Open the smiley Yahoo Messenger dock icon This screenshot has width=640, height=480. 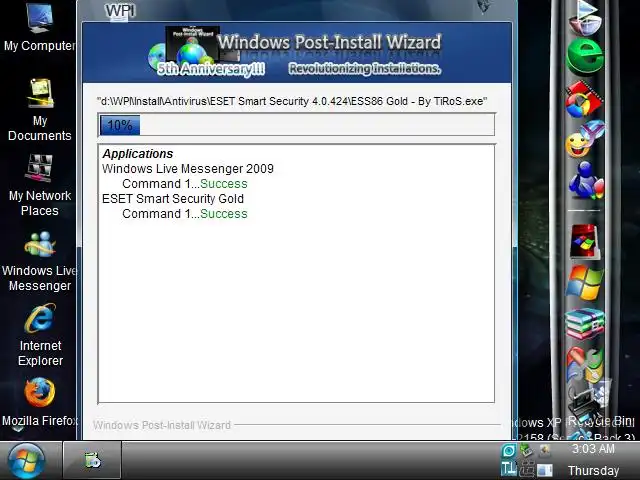pyautogui.click(x=584, y=139)
